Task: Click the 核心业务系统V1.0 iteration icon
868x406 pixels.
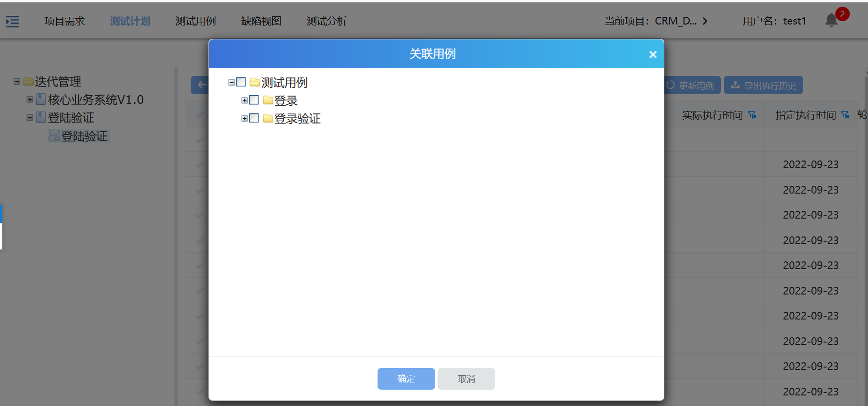Action: [41, 99]
